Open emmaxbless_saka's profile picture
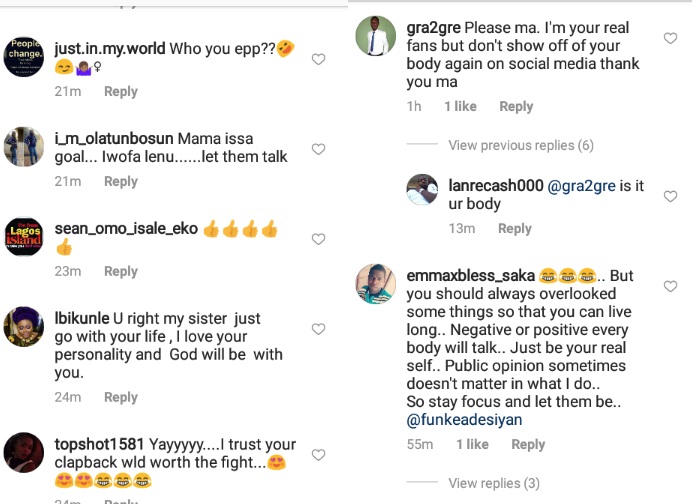Image resolution: width=700 pixels, height=504 pixels. click(375, 284)
